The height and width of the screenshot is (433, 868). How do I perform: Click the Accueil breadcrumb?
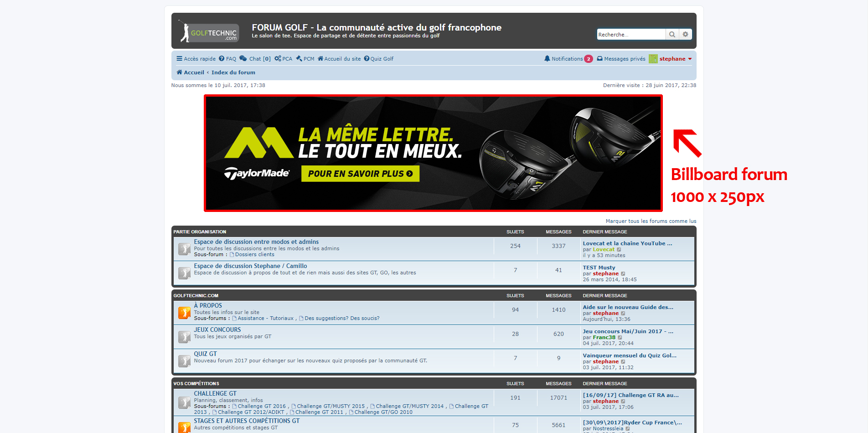point(191,72)
